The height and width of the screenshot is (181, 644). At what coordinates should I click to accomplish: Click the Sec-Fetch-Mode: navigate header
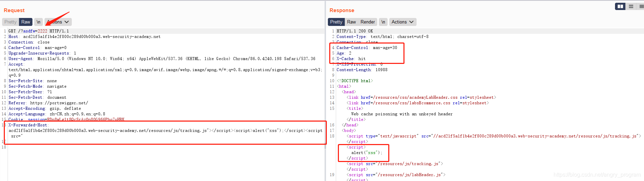pyautogui.click(x=38, y=86)
